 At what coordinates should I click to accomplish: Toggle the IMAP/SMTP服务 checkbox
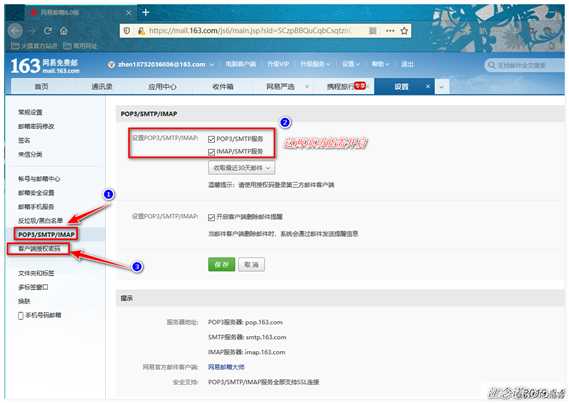click(212, 152)
